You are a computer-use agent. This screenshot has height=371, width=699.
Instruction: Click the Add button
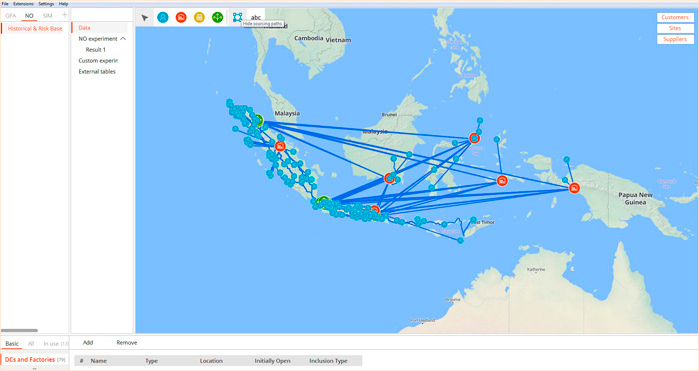click(88, 342)
